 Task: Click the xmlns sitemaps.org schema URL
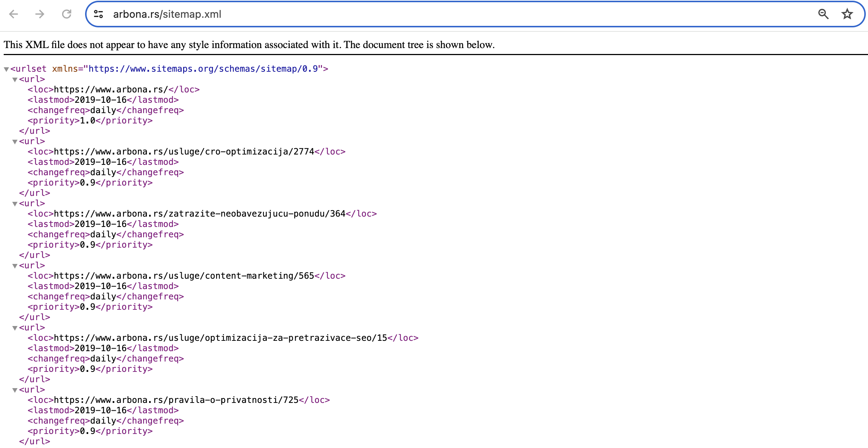pos(203,69)
